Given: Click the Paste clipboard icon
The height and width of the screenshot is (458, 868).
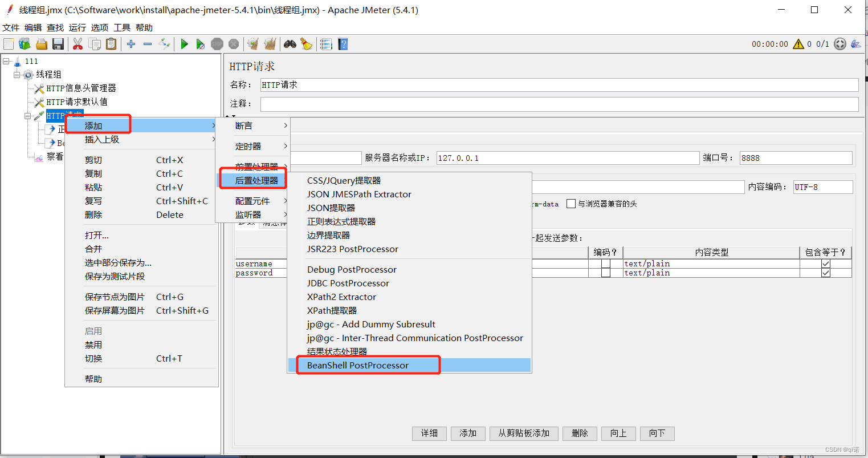Looking at the screenshot, I should point(111,44).
